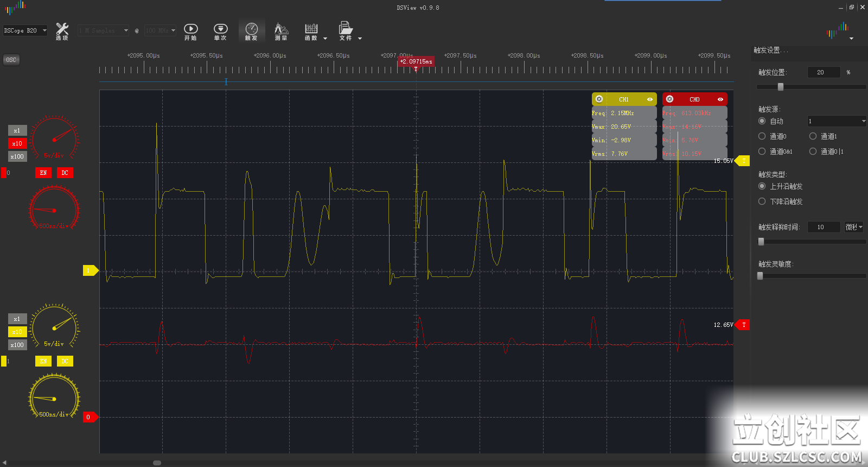This screenshot has height=467, width=868.
Task: Select 自动 trigger source
Action: click(x=762, y=121)
